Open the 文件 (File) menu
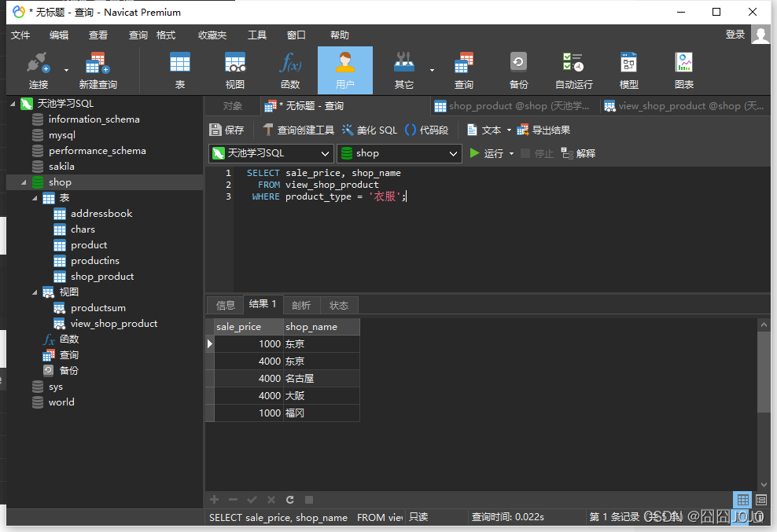This screenshot has width=777, height=532. (20, 35)
